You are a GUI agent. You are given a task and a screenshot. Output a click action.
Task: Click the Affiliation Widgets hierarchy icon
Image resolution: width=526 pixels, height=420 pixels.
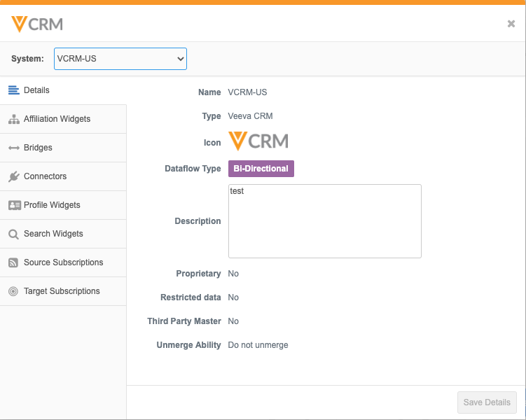pos(13,119)
